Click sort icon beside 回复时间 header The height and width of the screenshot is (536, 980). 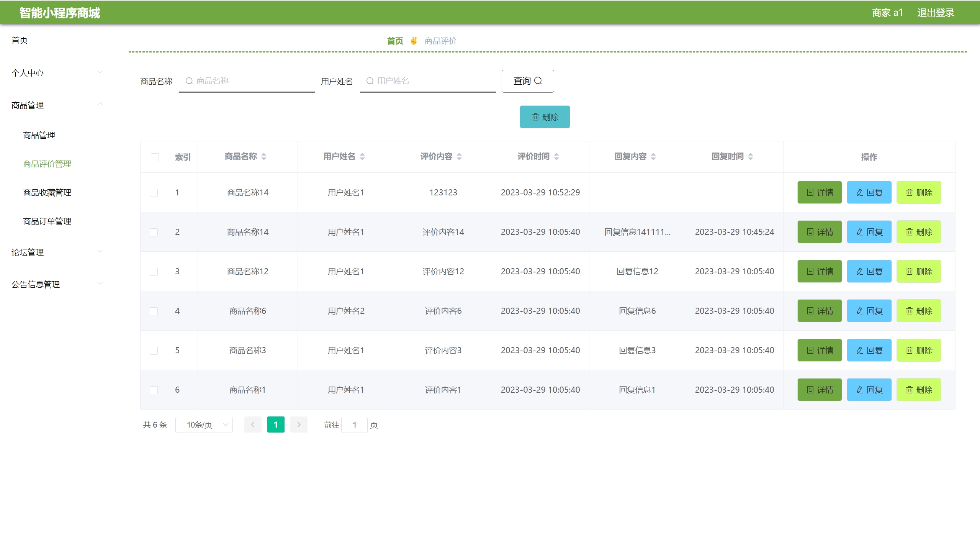[751, 156]
